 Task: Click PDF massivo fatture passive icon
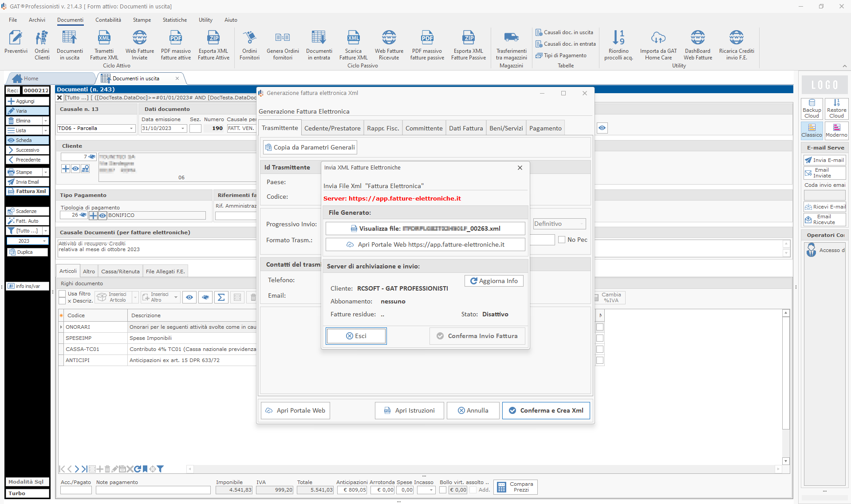[x=427, y=45]
